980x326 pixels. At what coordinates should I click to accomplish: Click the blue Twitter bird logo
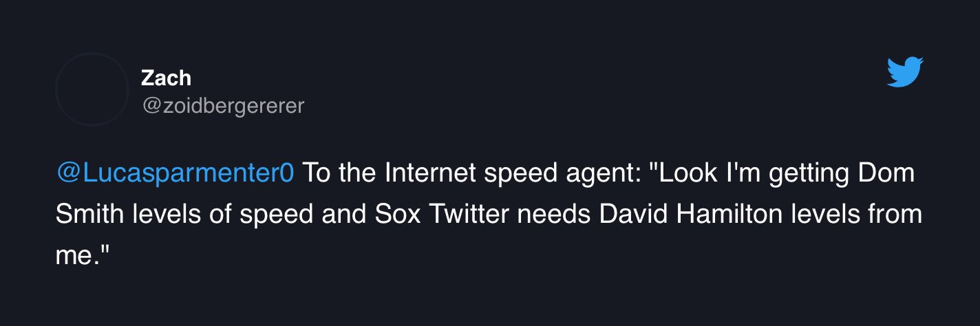[904, 72]
